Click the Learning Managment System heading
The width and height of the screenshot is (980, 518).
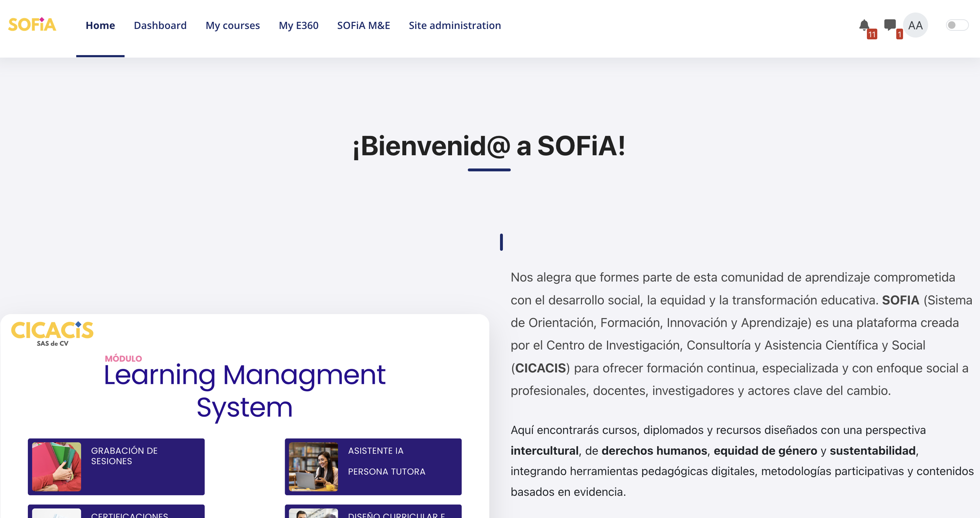pyautogui.click(x=244, y=391)
